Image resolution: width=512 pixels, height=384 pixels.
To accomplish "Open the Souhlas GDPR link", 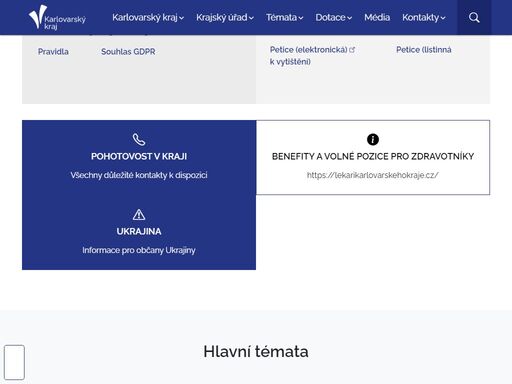I will tap(128, 52).
